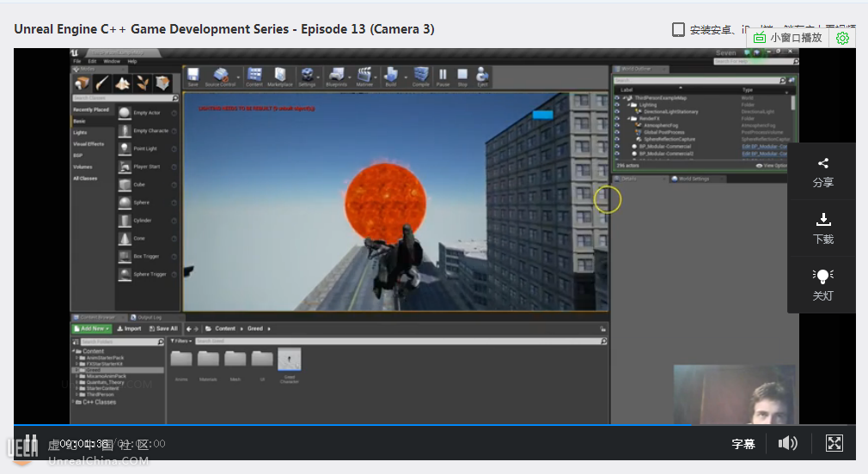Click the share icon in video sidebar

[x=823, y=163]
